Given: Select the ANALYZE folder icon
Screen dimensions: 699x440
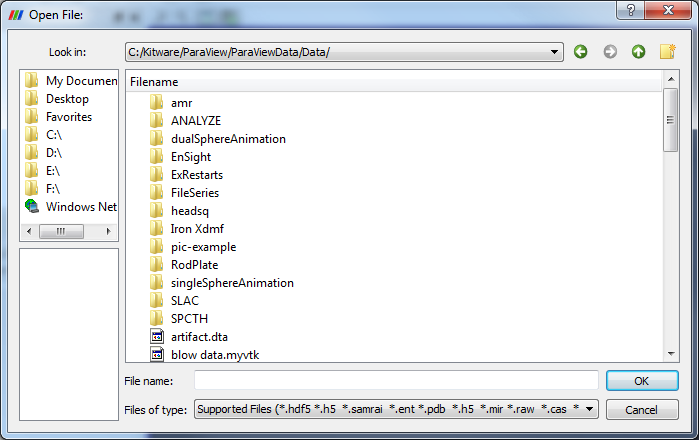Looking at the screenshot, I should (156, 120).
